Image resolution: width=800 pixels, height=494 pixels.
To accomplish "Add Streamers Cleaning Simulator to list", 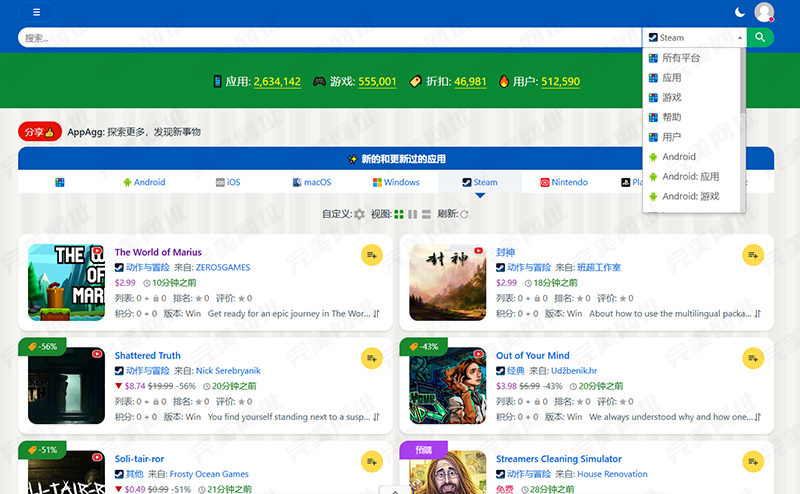I will (x=753, y=462).
